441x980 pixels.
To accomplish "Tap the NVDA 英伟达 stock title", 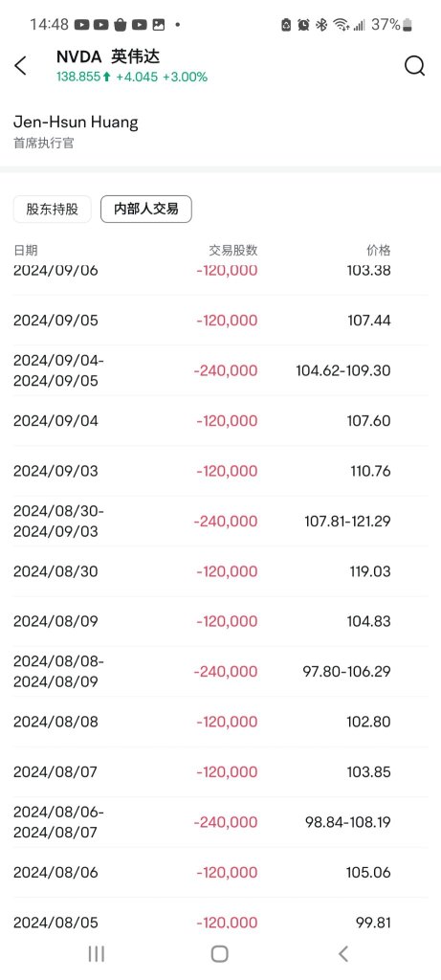I will [108, 56].
